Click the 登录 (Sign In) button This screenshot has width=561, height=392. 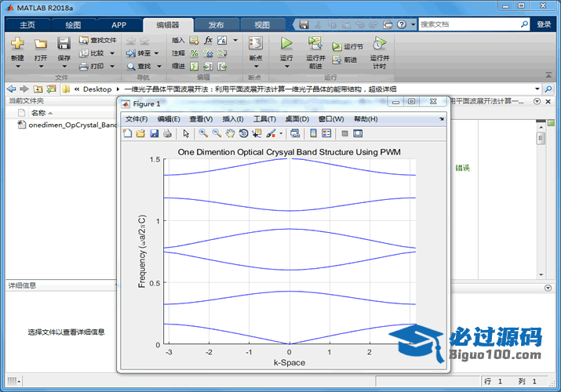pos(544,24)
